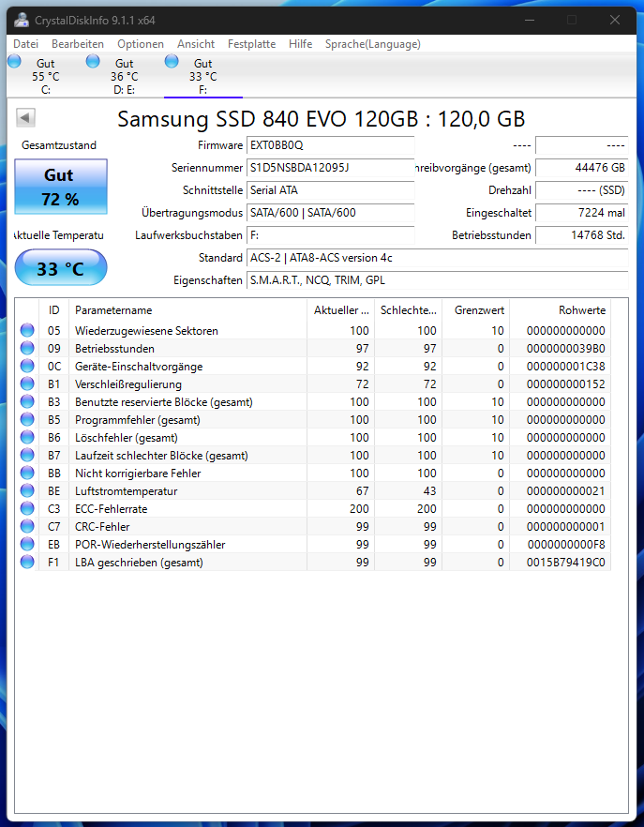Image resolution: width=644 pixels, height=827 pixels.
Task: Click status orb for Benutzte reservierte Blöcke
Action: click(27, 402)
